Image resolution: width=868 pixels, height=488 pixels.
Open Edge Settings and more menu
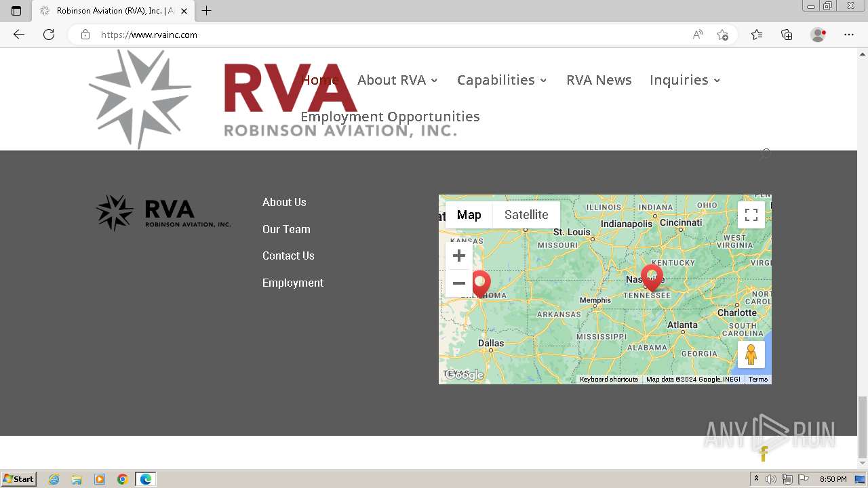click(x=849, y=35)
